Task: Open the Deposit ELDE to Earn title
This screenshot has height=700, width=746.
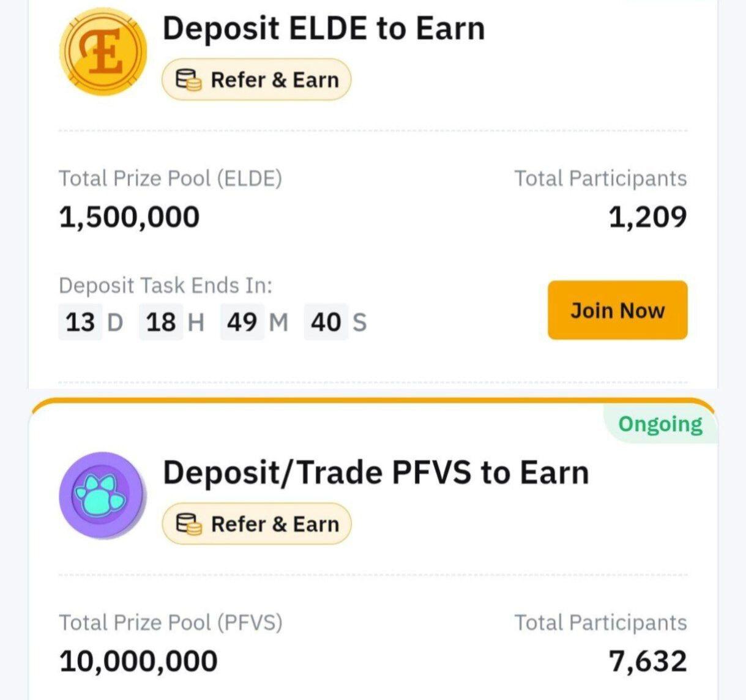Action: [324, 29]
